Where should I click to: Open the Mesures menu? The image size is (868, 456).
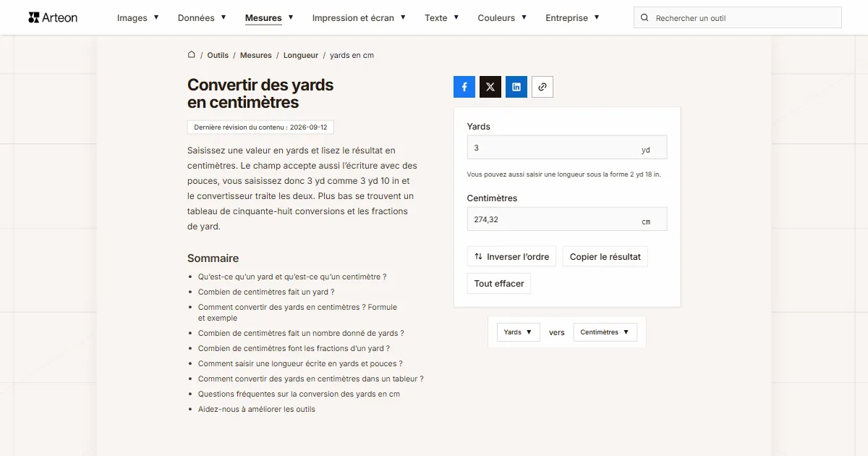point(269,18)
